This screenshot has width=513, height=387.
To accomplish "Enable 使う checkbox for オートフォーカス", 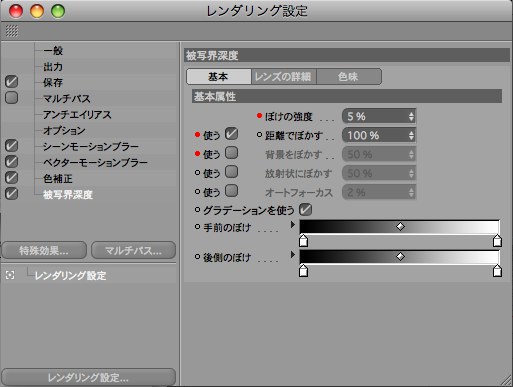I will click(x=231, y=191).
